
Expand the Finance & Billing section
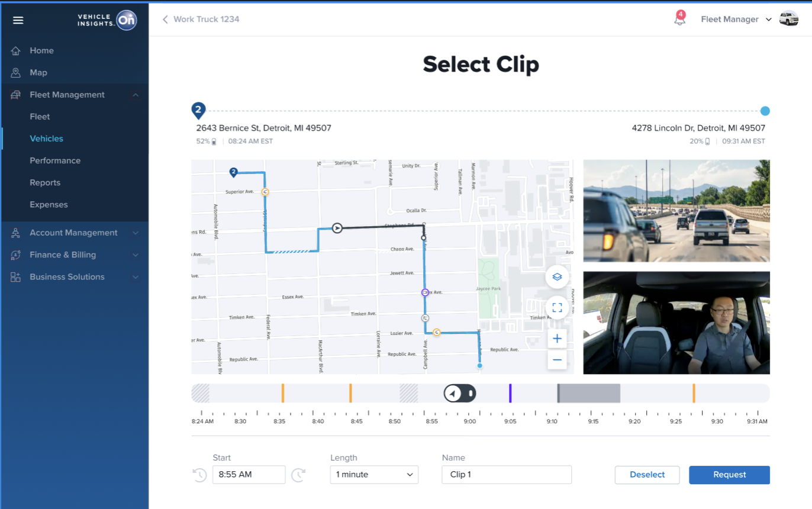click(136, 254)
